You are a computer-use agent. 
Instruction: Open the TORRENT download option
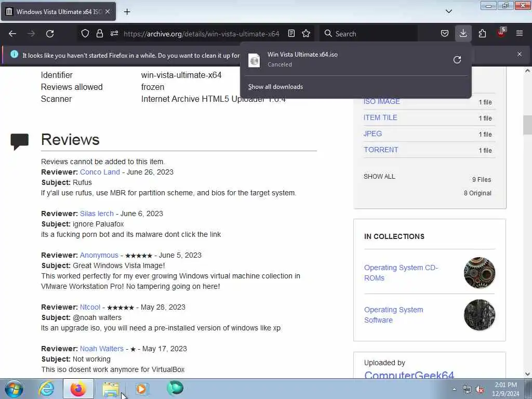coord(381,150)
